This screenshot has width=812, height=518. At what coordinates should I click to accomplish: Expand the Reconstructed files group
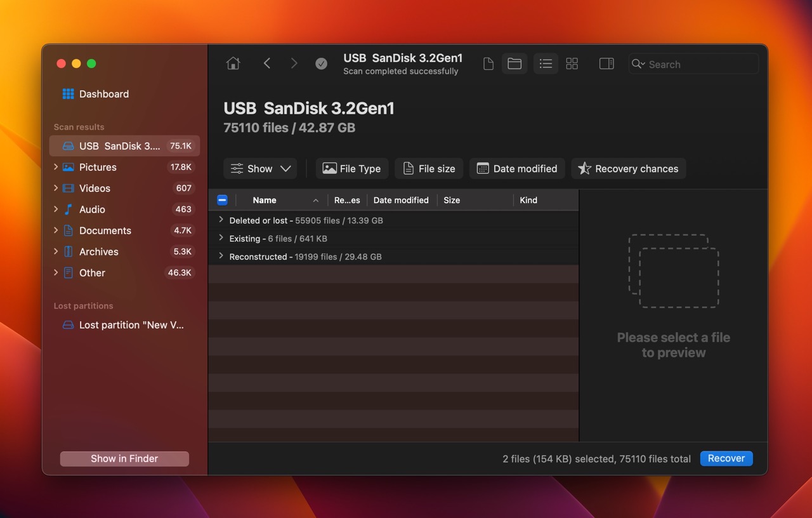click(x=221, y=256)
